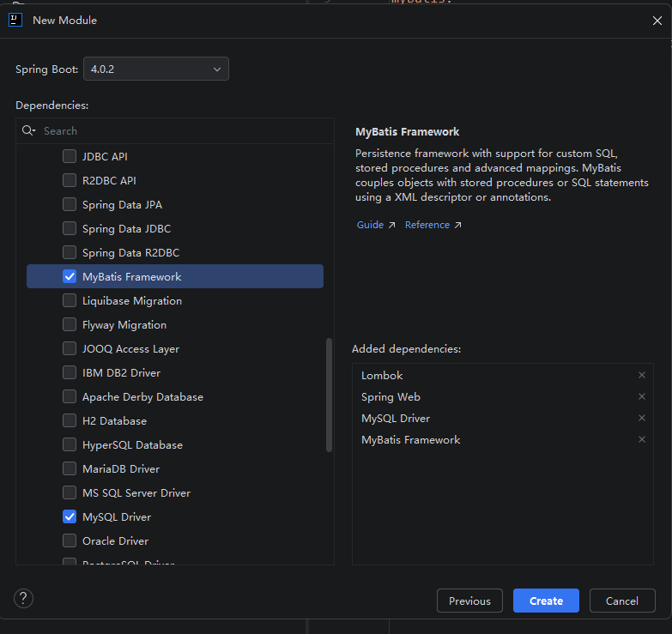Click the JOOQ Access Layer label
Image resolution: width=672 pixels, height=634 pixels.
(130, 349)
